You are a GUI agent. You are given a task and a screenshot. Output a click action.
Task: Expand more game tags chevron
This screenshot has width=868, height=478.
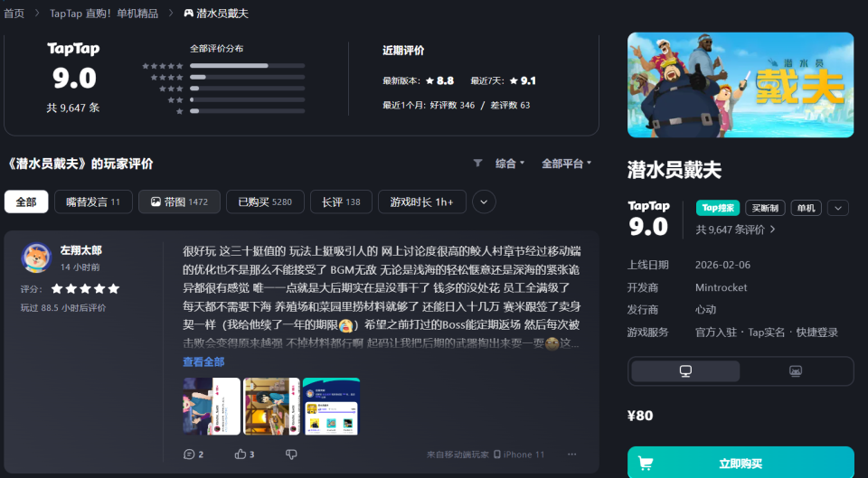[838, 208]
